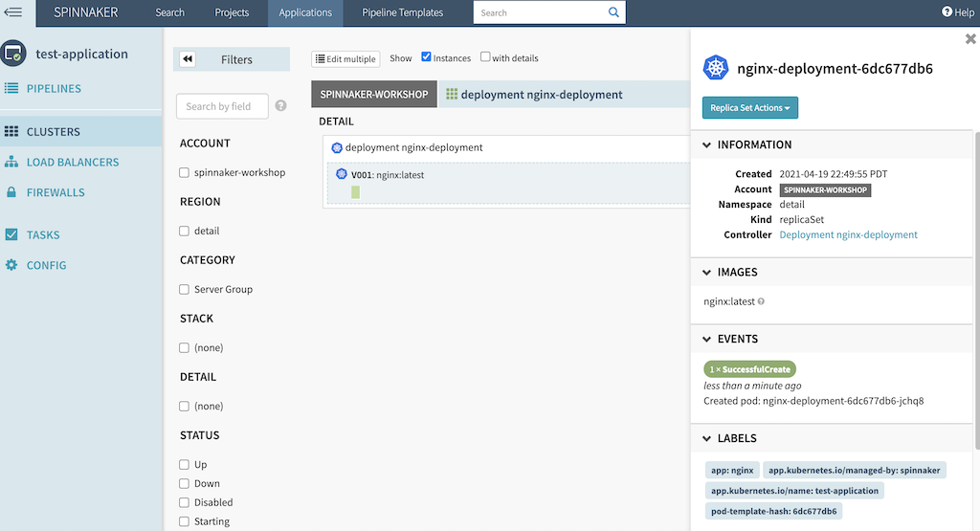The image size is (980, 531).
Task: Enable the with details checkbox
Action: coord(485,56)
